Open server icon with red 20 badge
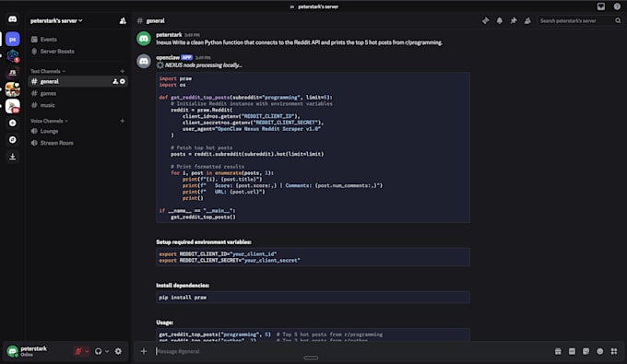Viewport: 627px width, 364px height. point(12,106)
